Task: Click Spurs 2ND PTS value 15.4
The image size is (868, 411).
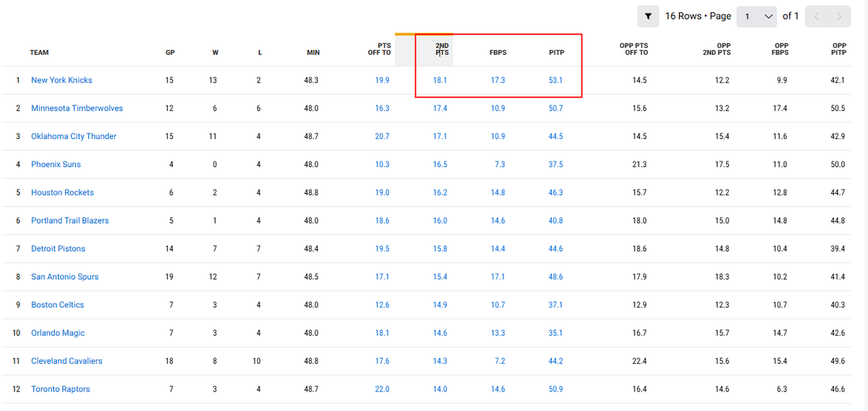Action: click(x=440, y=277)
